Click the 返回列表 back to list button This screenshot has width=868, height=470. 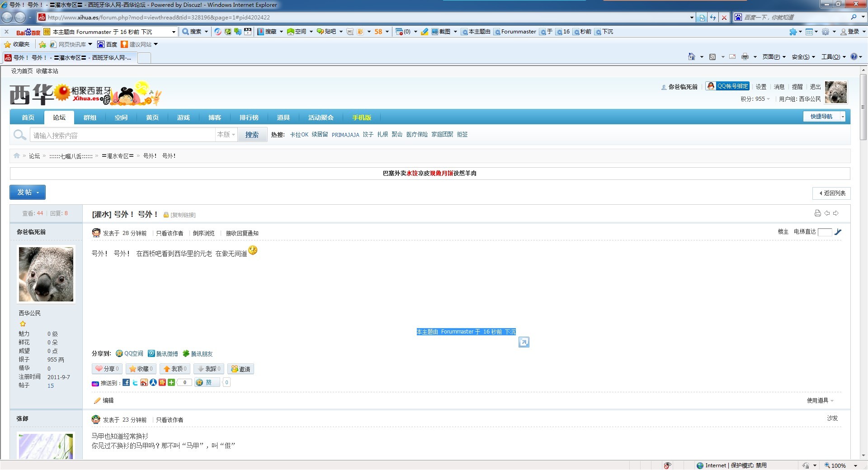click(x=832, y=193)
